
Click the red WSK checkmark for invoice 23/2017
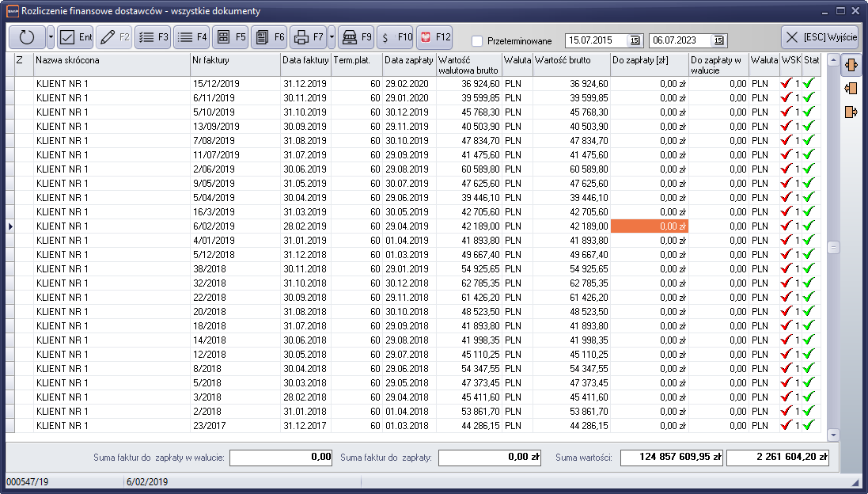[x=786, y=425]
